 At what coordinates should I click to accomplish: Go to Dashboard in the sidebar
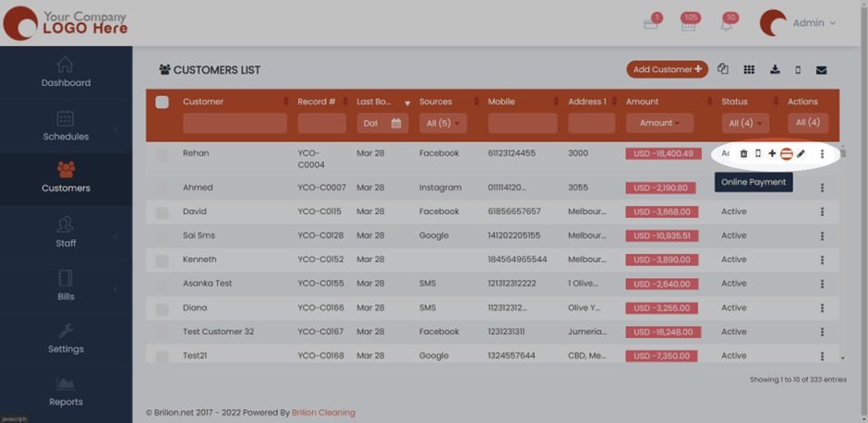(66, 72)
